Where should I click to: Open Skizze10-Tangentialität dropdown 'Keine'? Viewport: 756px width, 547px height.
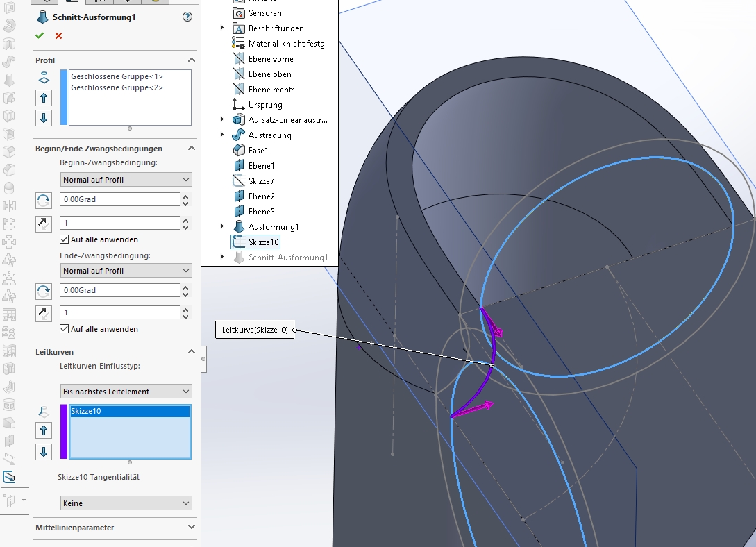click(x=126, y=503)
